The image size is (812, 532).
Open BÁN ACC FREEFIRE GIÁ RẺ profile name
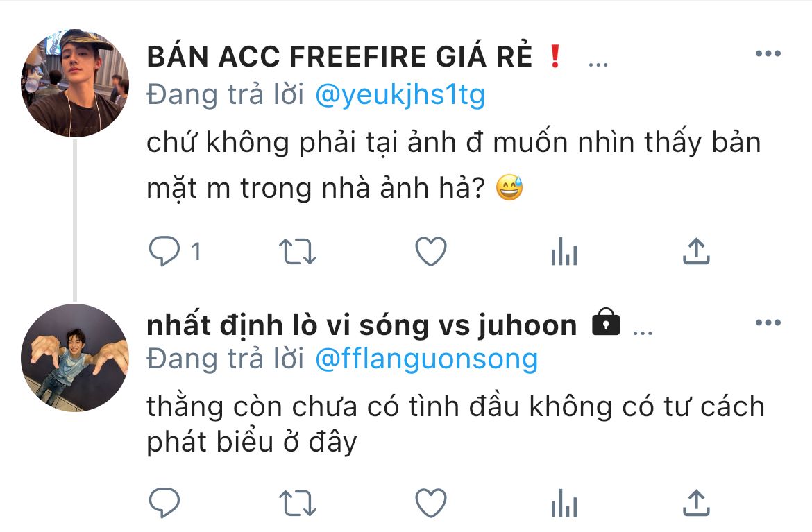[x=339, y=56]
